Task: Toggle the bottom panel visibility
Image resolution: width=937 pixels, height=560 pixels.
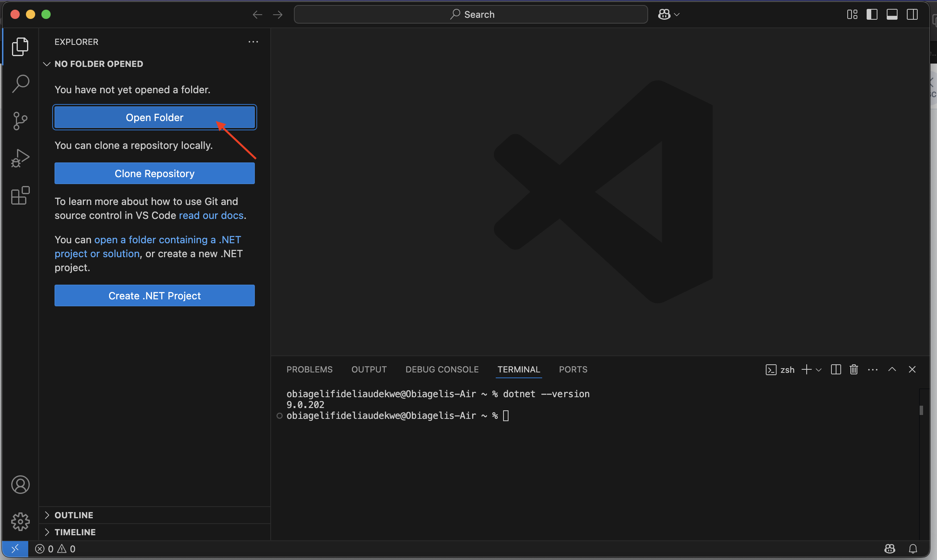Action: click(x=892, y=15)
